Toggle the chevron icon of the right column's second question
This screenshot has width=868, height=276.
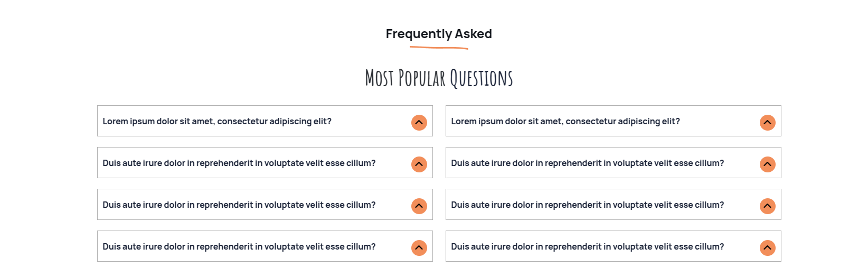click(x=768, y=164)
